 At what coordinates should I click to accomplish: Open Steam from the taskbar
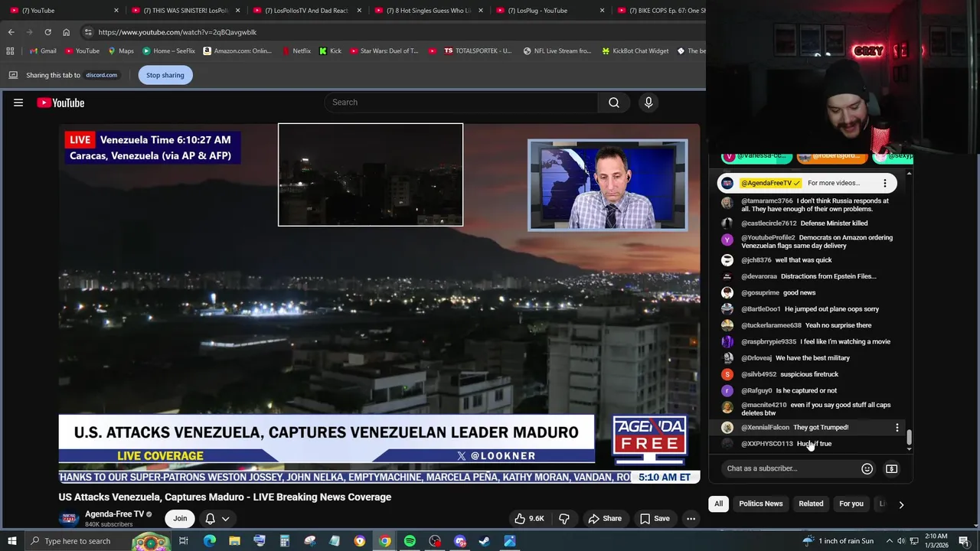coord(485,541)
